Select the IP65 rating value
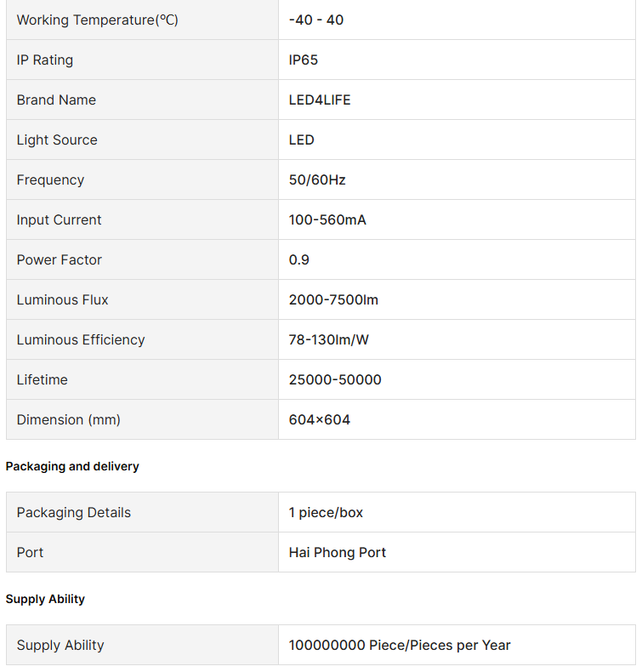The image size is (642, 672). [x=304, y=60]
